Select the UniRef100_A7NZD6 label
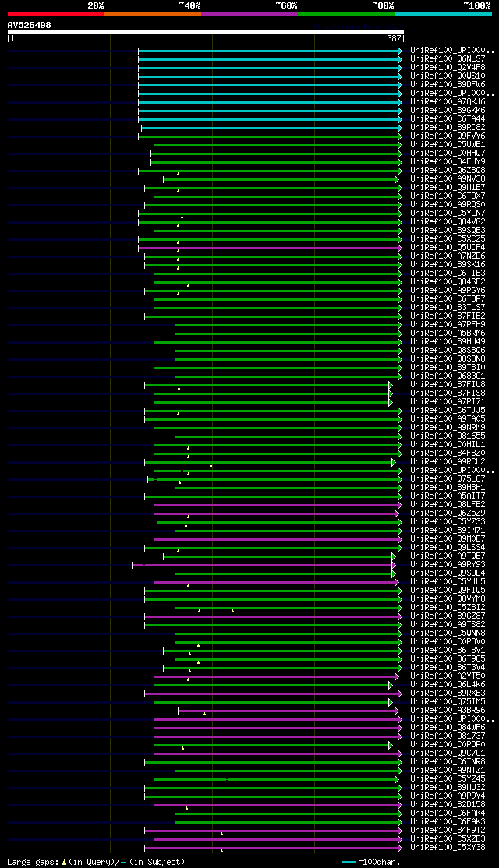 tap(448, 256)
